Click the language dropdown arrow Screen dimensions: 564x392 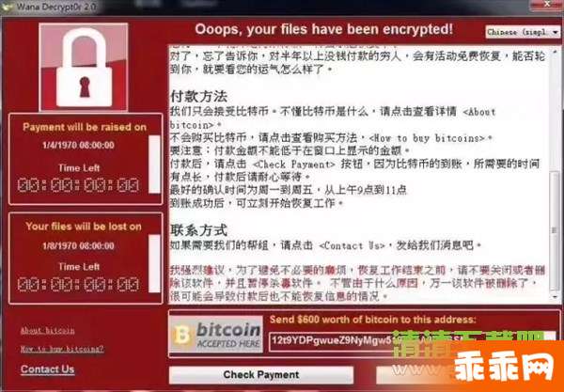click(556, 32)
